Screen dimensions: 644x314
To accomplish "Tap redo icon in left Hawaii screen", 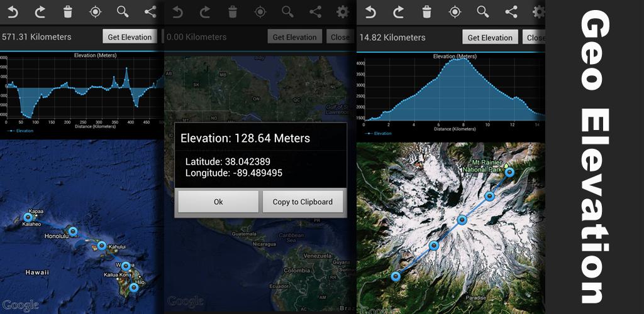I will point(40,12).
